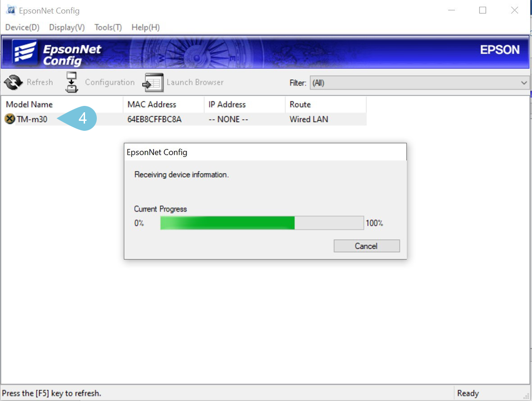Screen dimensions: 532x401
Task: Cancel the device information progress dialog
Action: pyautogui.click(x=366, y=246)
